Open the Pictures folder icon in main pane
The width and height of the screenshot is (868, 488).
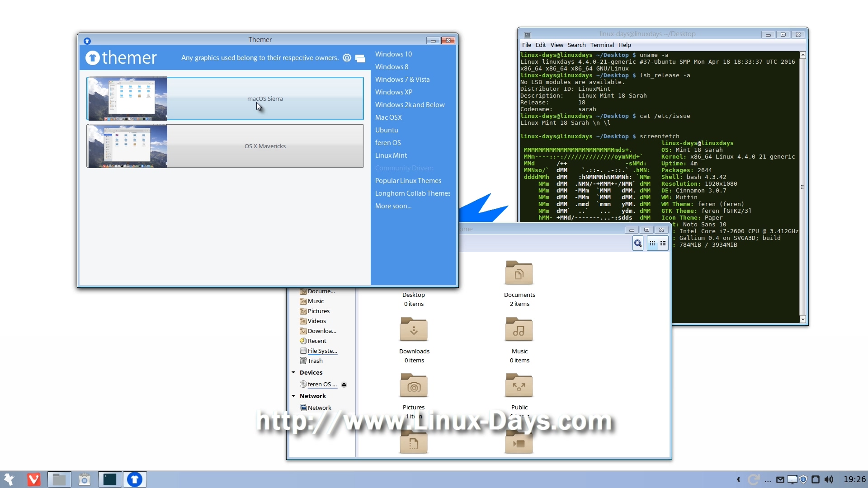[x=414, y=385]
